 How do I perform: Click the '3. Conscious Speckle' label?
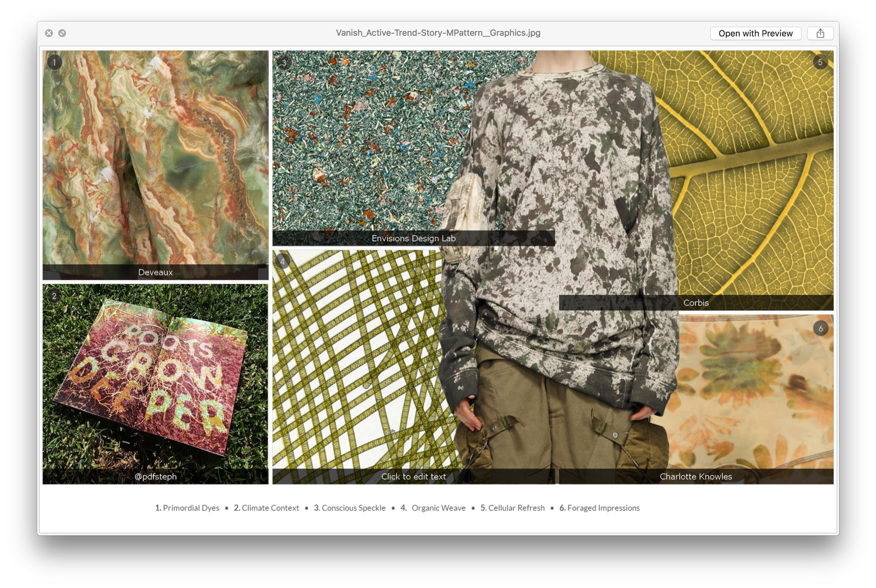click(349, 508)
